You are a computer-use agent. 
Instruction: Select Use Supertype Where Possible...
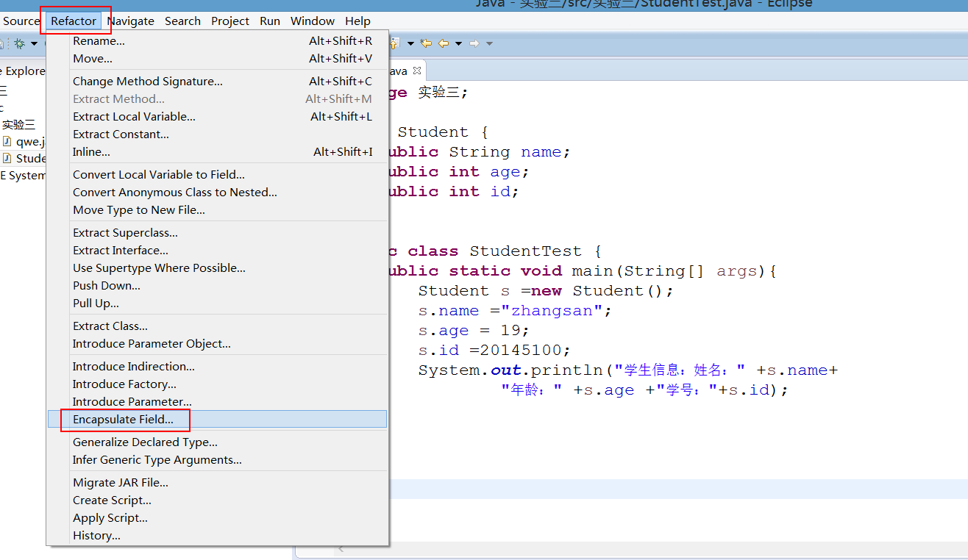tap(217, 268)
